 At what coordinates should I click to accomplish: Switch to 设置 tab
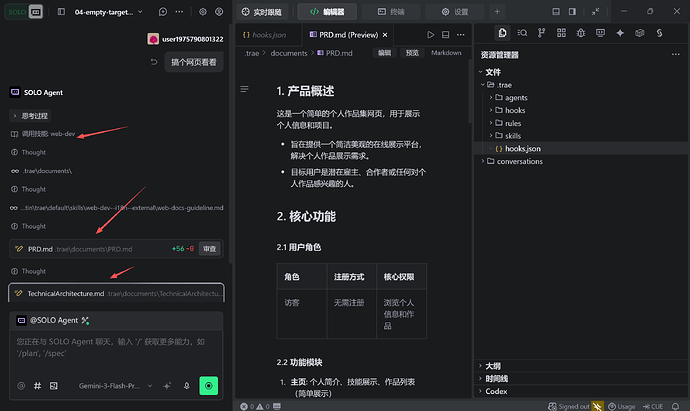(455, 12)
